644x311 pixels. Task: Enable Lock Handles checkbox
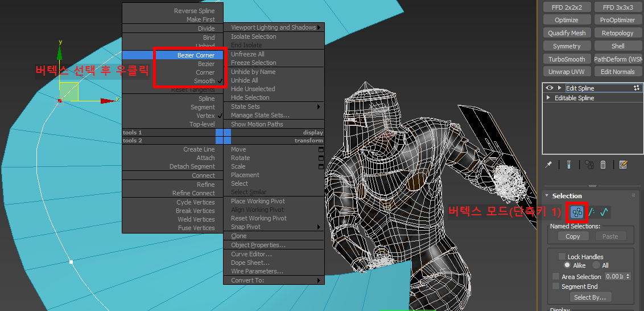(562, 257)
